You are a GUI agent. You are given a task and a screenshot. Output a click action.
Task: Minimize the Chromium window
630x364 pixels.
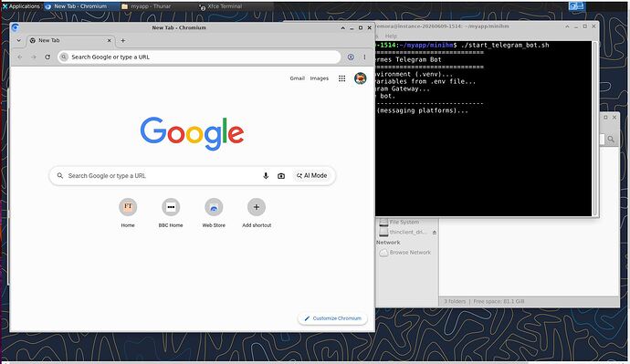(352, 27)
